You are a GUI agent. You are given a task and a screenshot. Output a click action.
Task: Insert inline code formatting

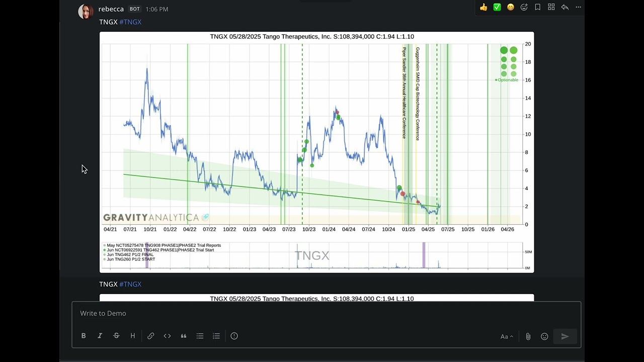[x=167, y=336]
